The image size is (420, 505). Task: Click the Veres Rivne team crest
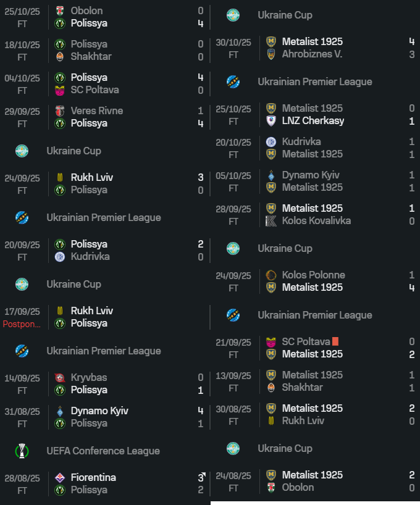60,111
